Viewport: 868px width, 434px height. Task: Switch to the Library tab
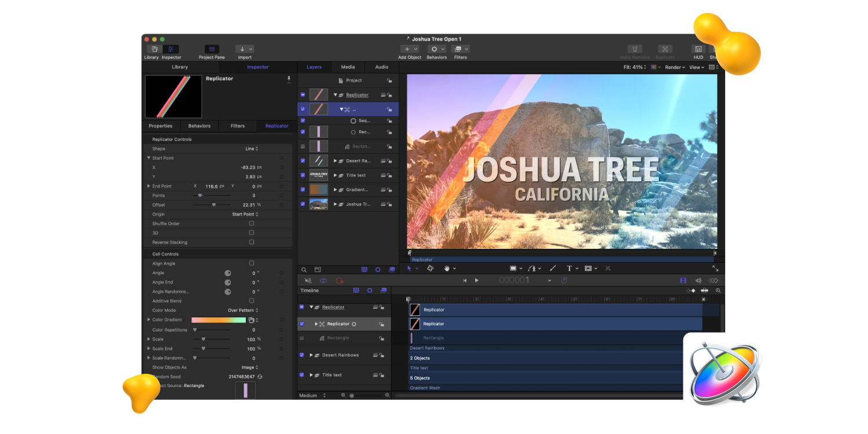point(180,67)
